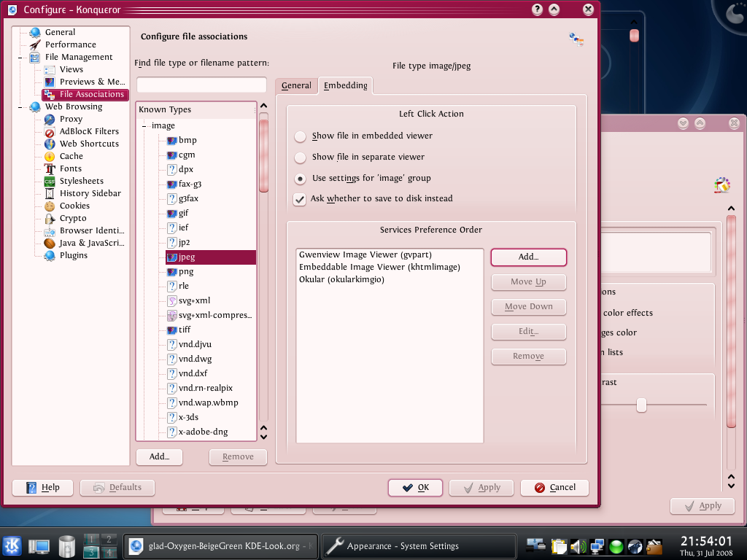This screenshot has height=560, width=747.
Task: Click the Known Types vertical scrollbar handle
Action: pyautogui.click(x=263, y=156)
